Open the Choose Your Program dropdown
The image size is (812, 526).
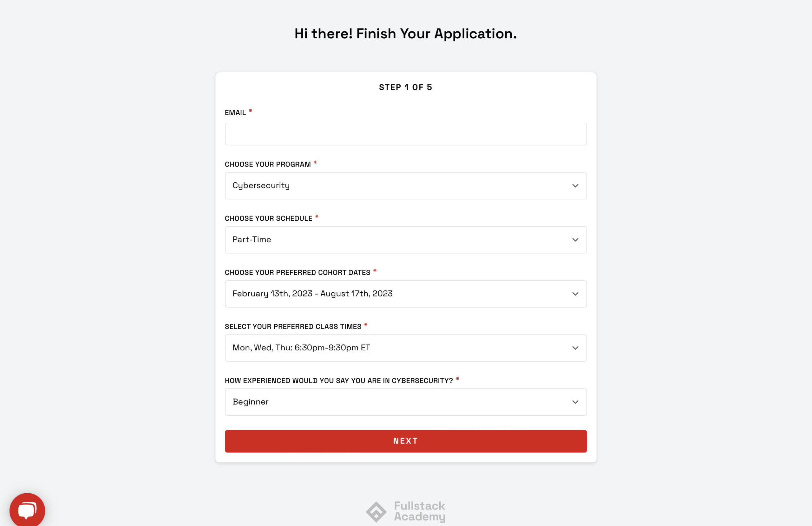[405, 186]
